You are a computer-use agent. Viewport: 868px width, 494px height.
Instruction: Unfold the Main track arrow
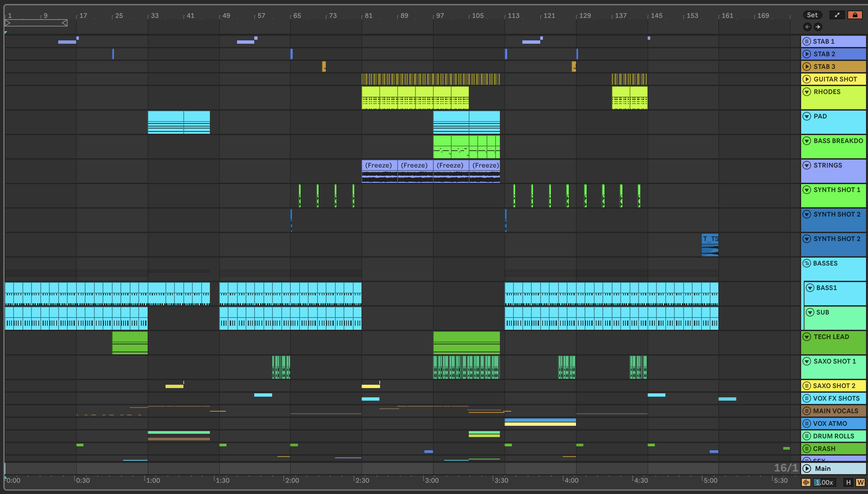pyautogui.click(x=807, y=468)
